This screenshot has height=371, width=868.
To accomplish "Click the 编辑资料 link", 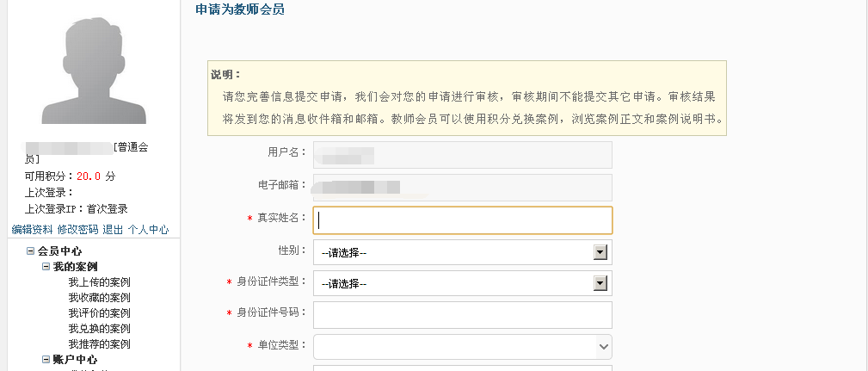I will (x=32, y=230).
